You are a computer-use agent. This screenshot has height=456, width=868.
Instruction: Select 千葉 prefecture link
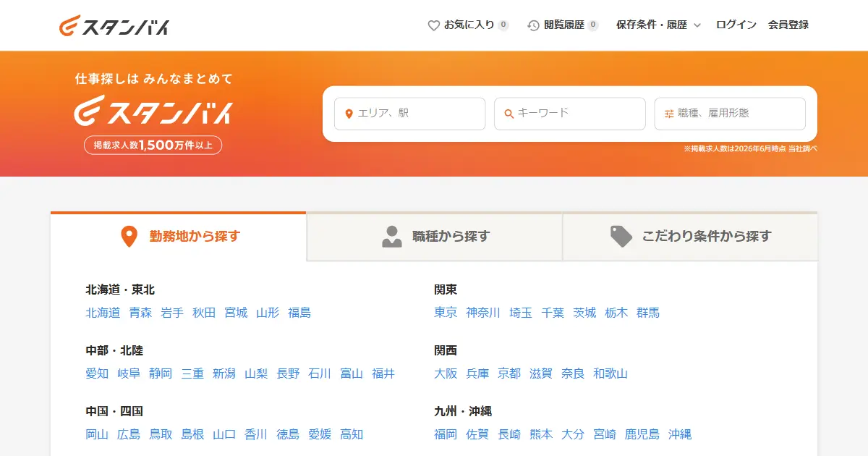pyautogui.click(x=553, y=313)
